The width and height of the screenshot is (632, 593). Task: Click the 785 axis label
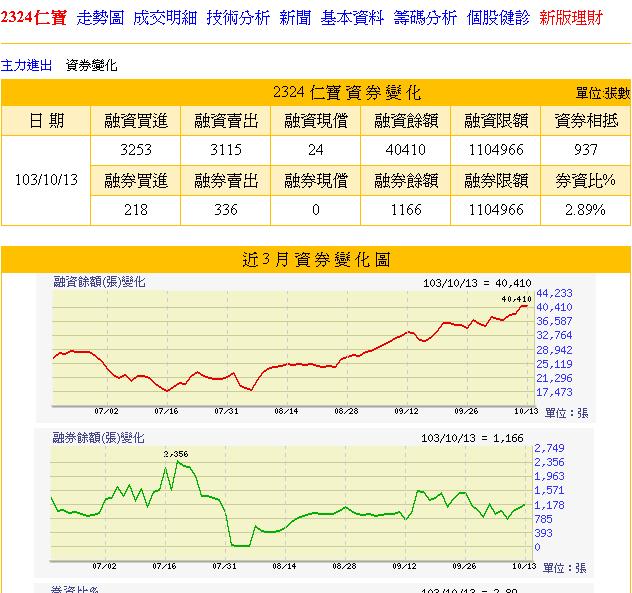[543, 519]
